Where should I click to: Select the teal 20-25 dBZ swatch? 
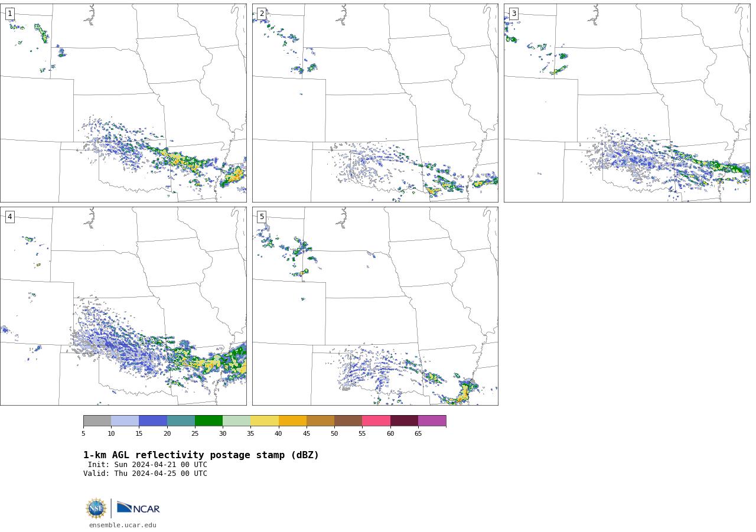pos(181,421)
